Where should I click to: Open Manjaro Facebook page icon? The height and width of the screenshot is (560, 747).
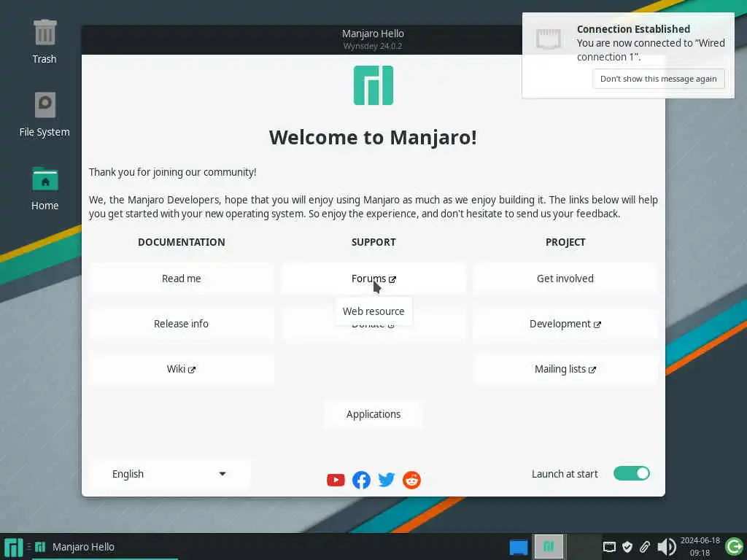[x=361, y=480]
